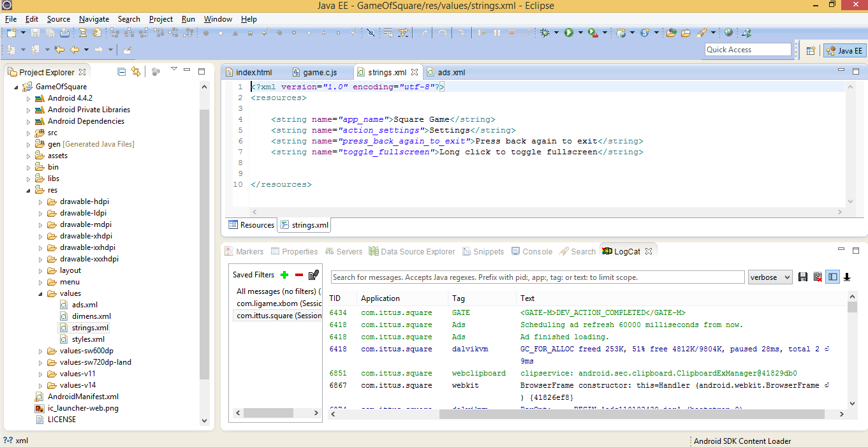
Task: Click the Open Perspective icon
Action: click(811, 50)
